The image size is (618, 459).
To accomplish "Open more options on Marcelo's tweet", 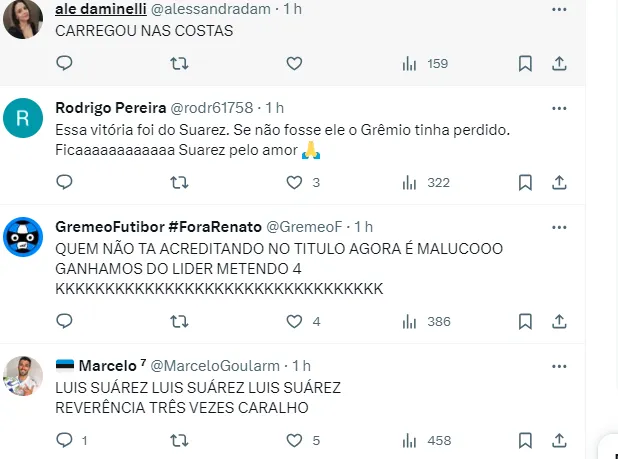I will coord(560,366).
